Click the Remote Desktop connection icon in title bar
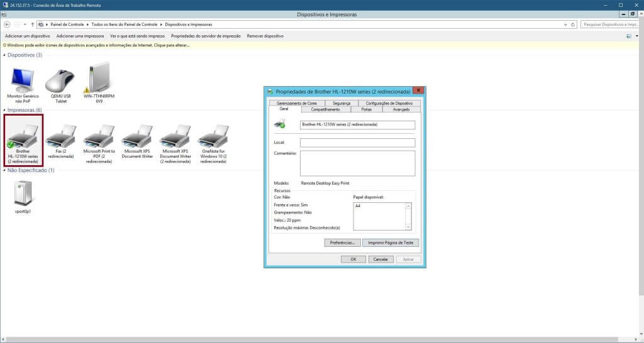Image resolution: width=644 pixels, height=343 pixels. pyautogui.click(x=5, y=5)
